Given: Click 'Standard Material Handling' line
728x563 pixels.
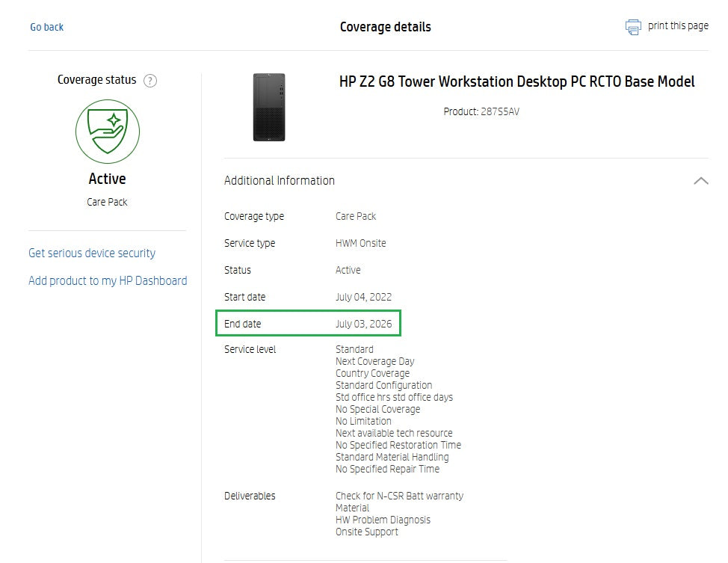Looking at the screenshot, I should [392, 457].
